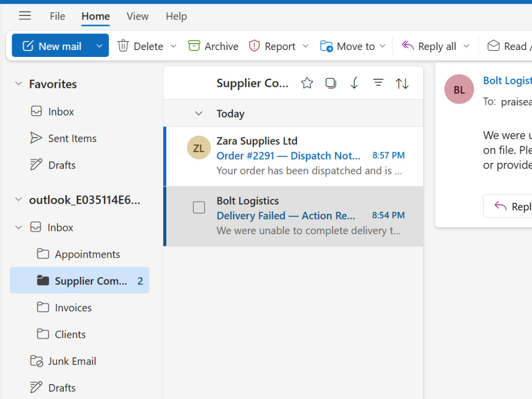Click the Read / Unread envelope icon
The width and height of the screenshot is (532, 399).
click(x=493, y=45)
